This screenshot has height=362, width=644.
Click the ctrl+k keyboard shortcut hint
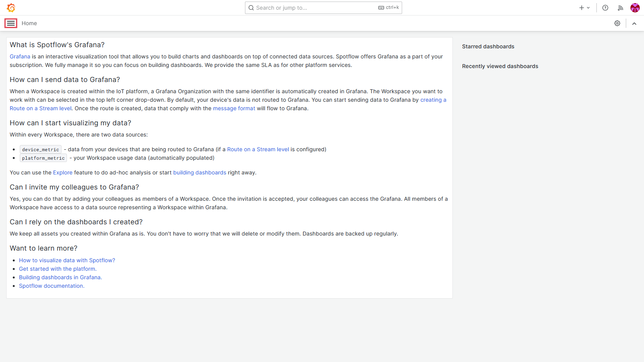[x=389, y=8]
